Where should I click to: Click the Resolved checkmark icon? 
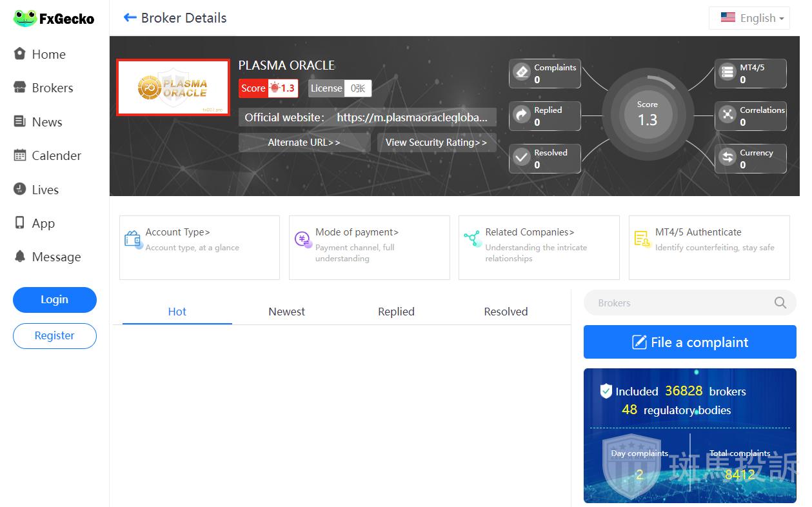pyautogui.click(x=521, y=157)
